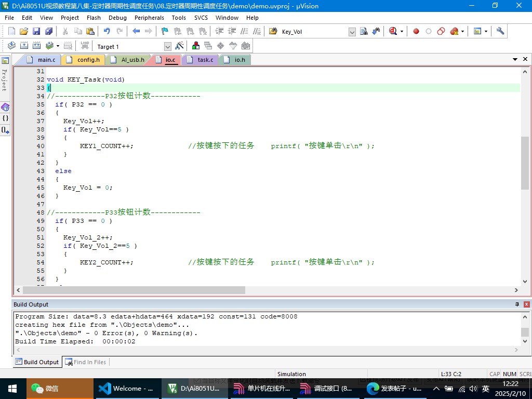Expand the Key_Vol search history dropdown
Image resolution: width=532 pixels, height=399 pixels.
pos(352,32)
